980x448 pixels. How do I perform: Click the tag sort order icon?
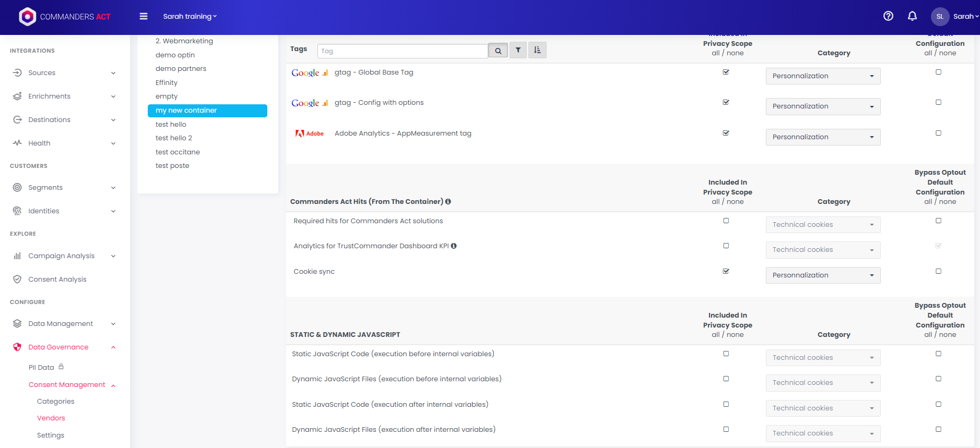537,50
